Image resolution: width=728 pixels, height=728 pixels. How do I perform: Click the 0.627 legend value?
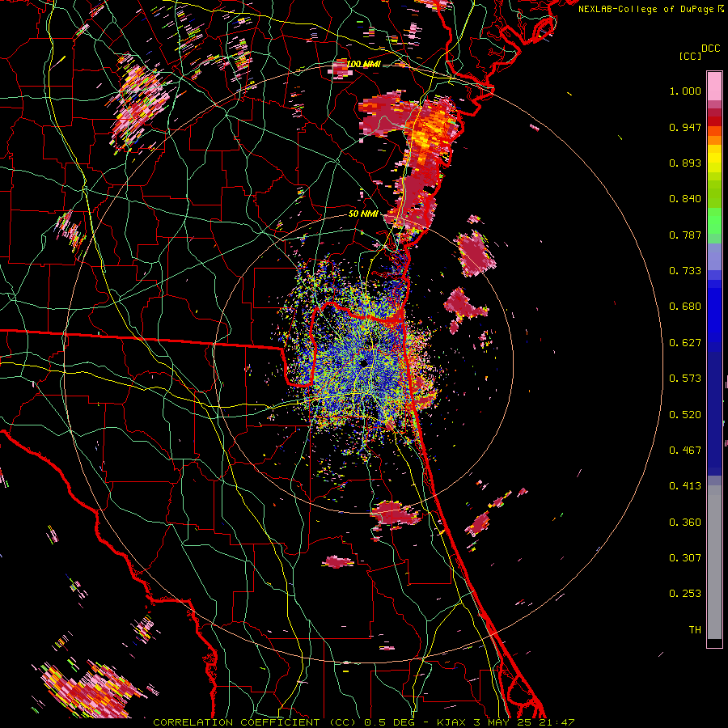pos(685,343)
